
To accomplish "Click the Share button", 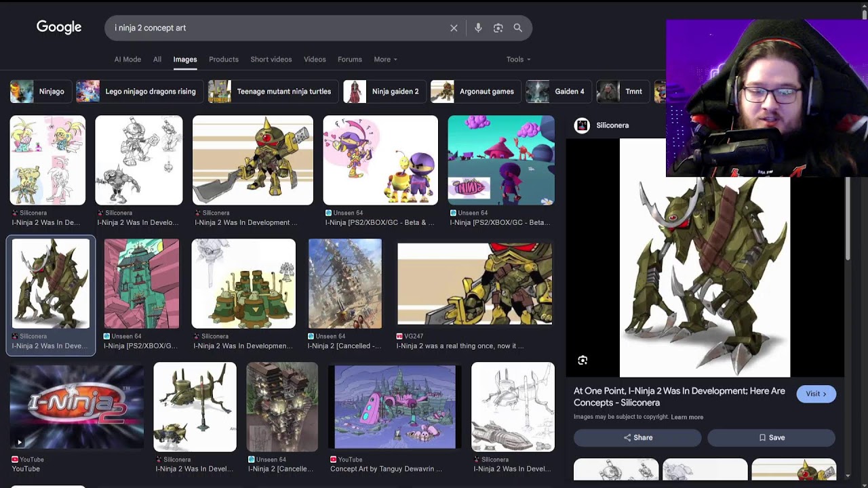I will point(637,438).
